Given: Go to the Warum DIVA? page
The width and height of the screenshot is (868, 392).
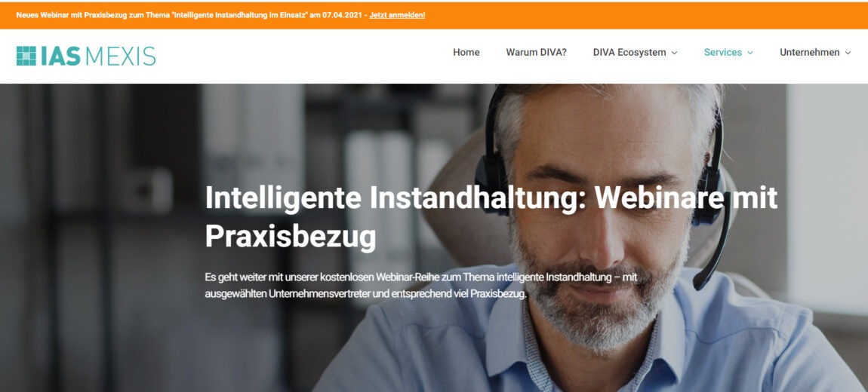Looking at the screenshot, I should pos(536,53).
